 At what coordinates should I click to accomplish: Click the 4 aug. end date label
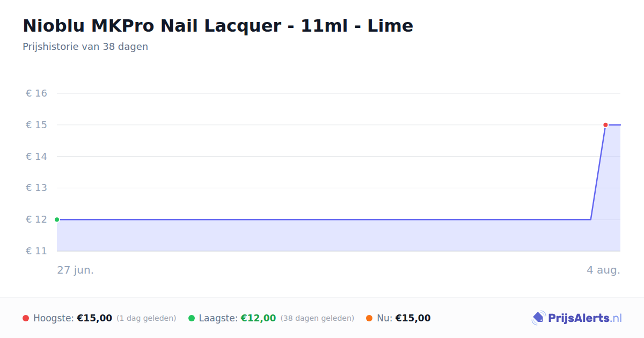pyautogui.click(x=603, y=270)
